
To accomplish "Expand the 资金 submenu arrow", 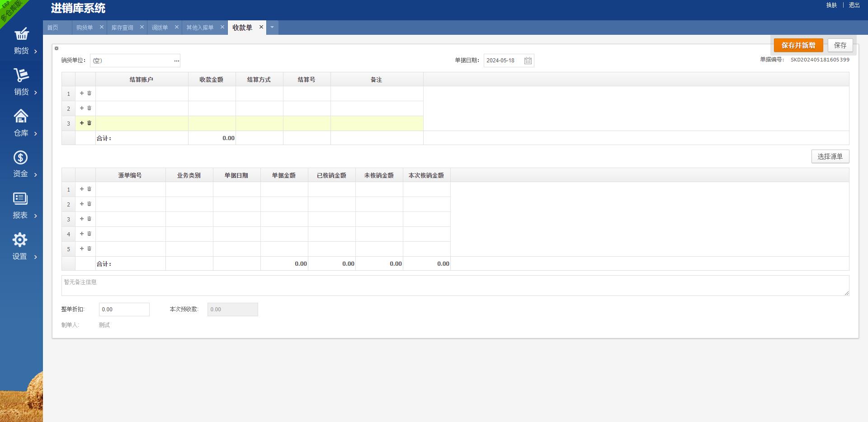I will [36, 175].
